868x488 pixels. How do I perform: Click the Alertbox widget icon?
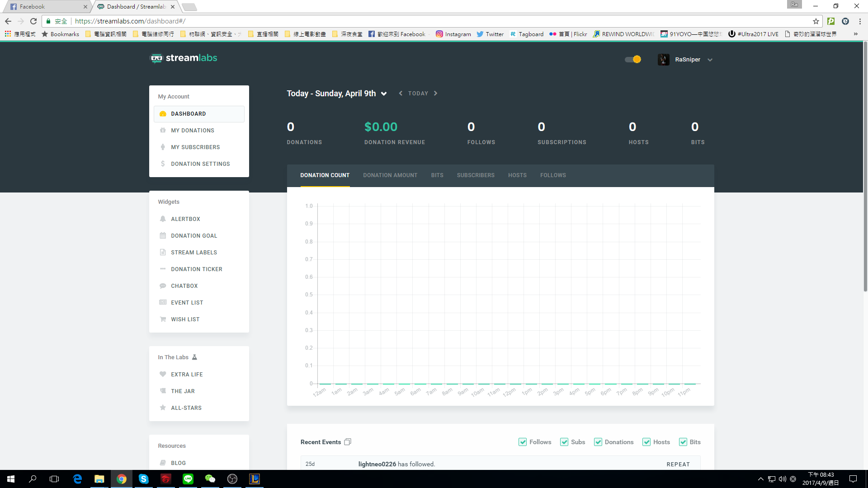[162, 219]
